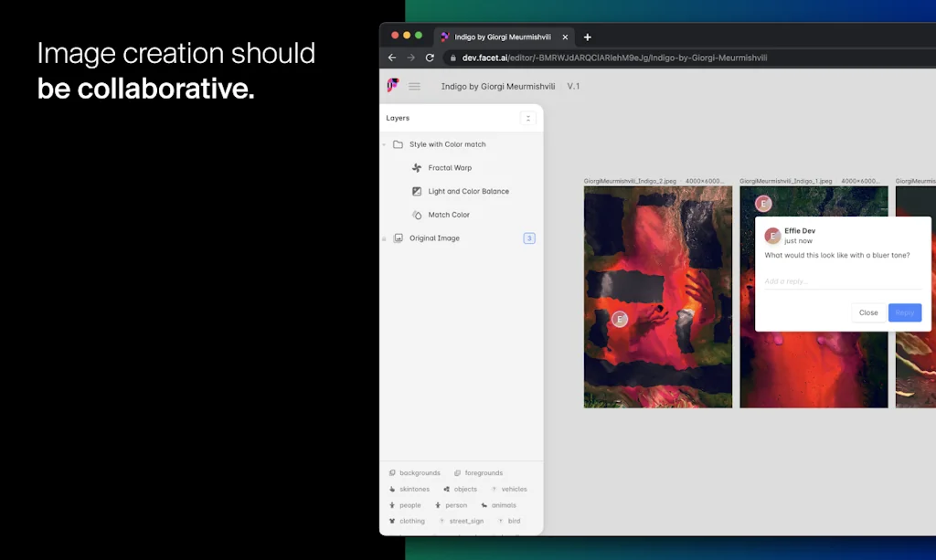Open a new browser tab
The height and width of the screenshot is (560, 936).
click(x=588, y=37)
